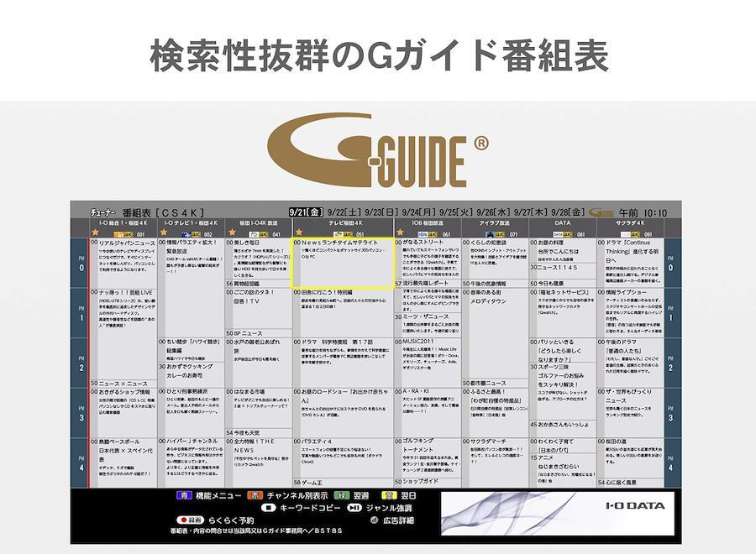Screen dimensions: 756x554
Task: Click the star icon above channel 002
Action: pos(164,233)
